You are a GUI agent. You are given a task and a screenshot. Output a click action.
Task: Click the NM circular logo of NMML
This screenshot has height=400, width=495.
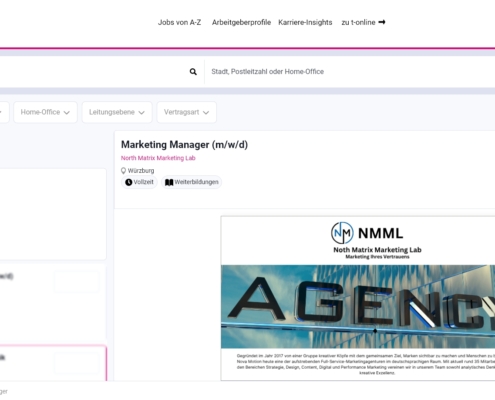(342, 233)
